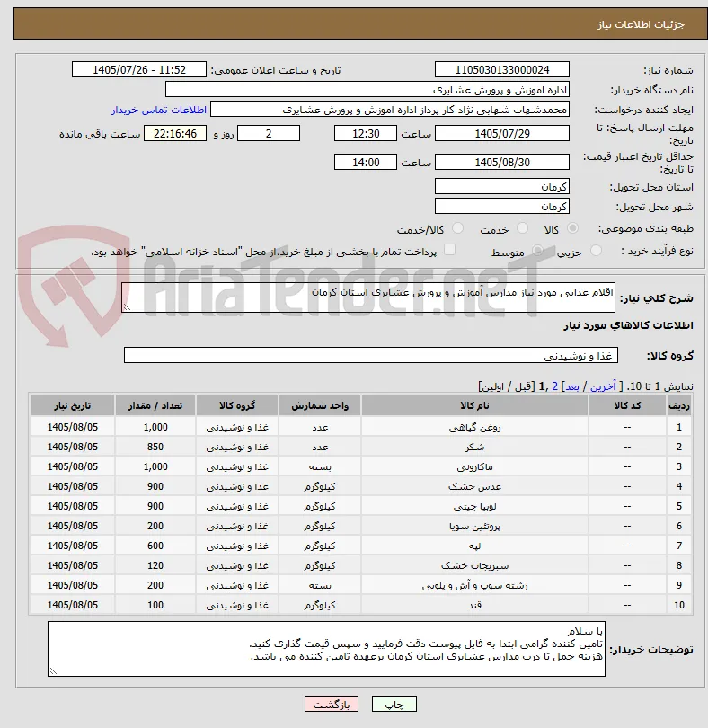This screenshot has height=728, width=708.
Task: Click the واحد شمارش column header
Action: click(320, 405)
